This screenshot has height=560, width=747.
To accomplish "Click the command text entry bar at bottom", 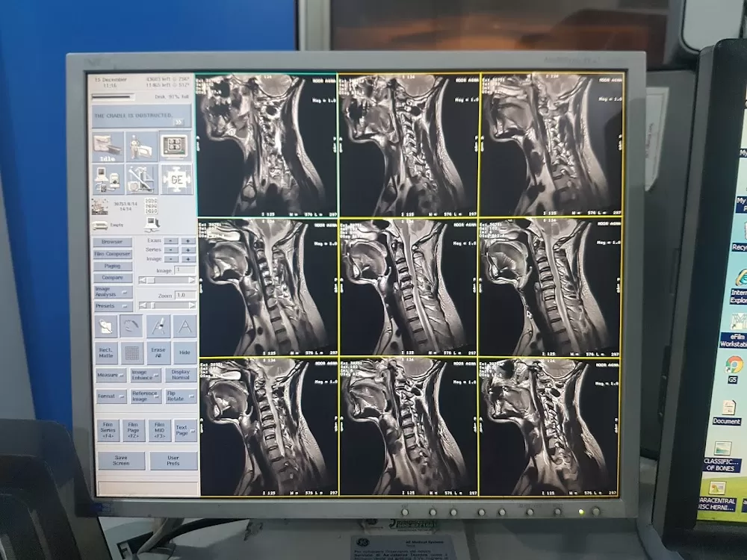I will pos(148,488).
